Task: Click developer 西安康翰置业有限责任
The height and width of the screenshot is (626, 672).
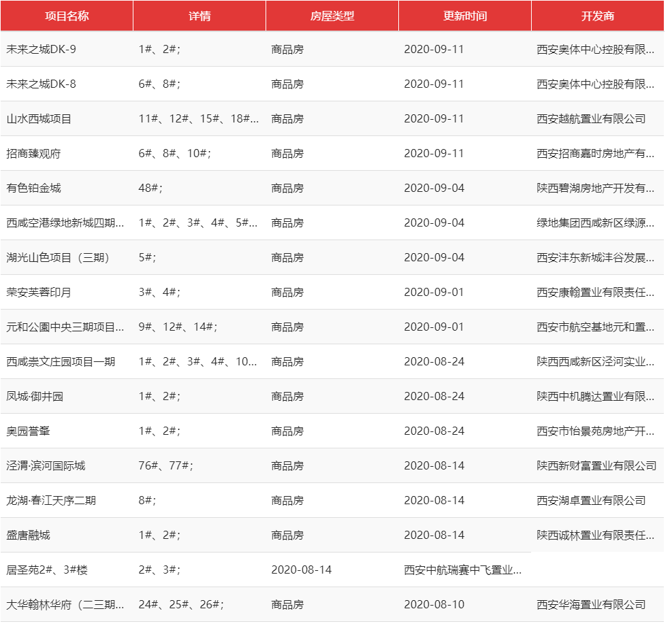Action: coord(595,292)
